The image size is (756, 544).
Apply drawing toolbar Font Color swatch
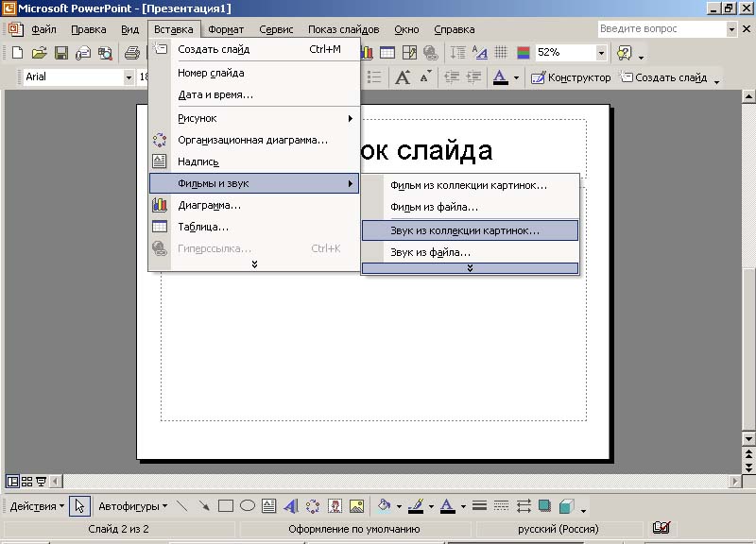(x=447, y=506)
